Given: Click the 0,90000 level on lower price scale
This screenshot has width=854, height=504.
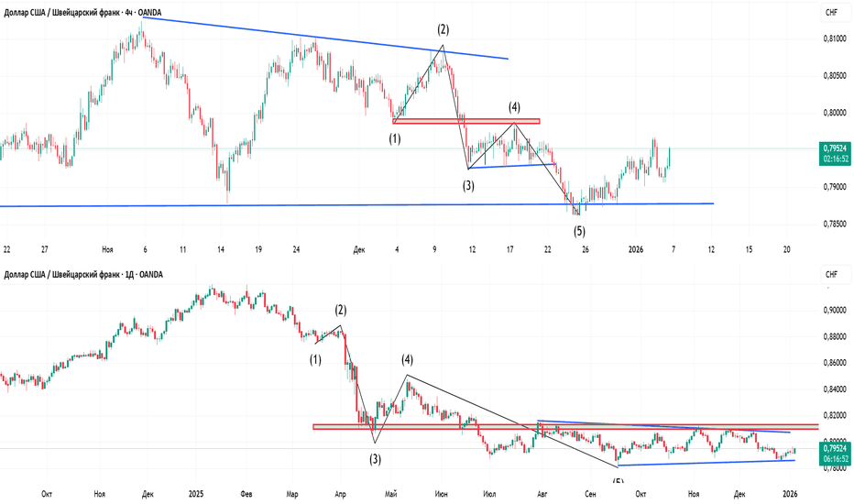Looking at the screenshot, I should [x=835, y=310].
